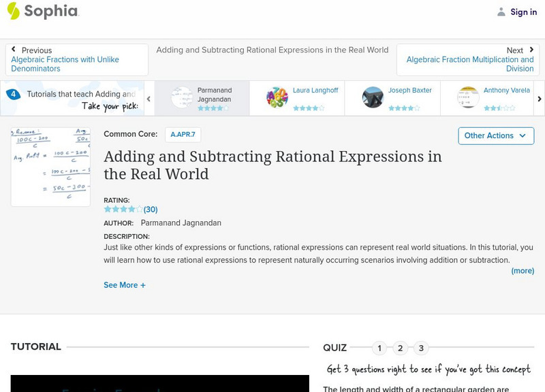Click the star rating for this tutorial
This screenshot has height=392, width=545.
point(123,210)
